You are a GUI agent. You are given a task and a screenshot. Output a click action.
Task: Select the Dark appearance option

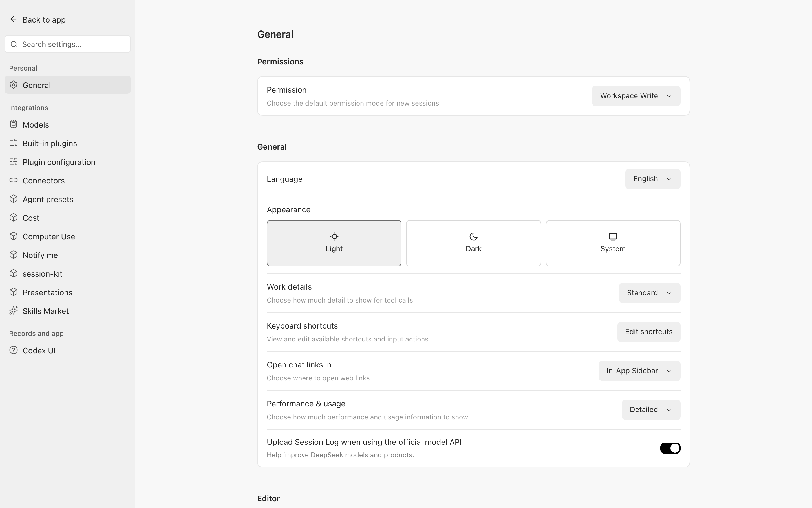[473, 243]
